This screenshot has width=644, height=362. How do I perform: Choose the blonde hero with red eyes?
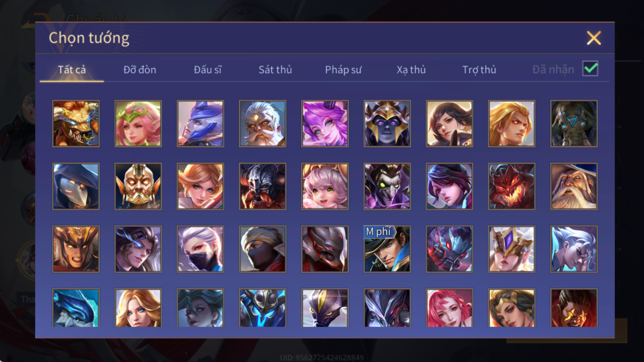[512, 124]
